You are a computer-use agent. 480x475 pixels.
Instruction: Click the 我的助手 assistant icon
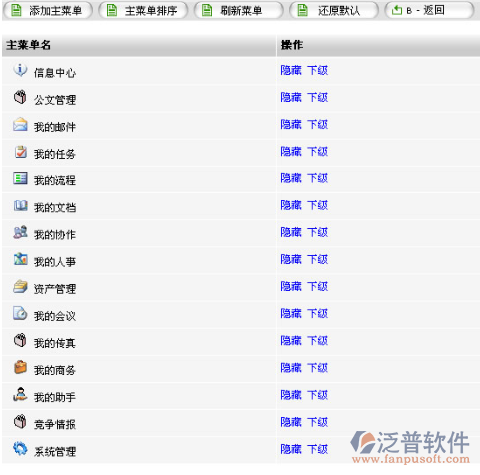[x=20, y=394]
